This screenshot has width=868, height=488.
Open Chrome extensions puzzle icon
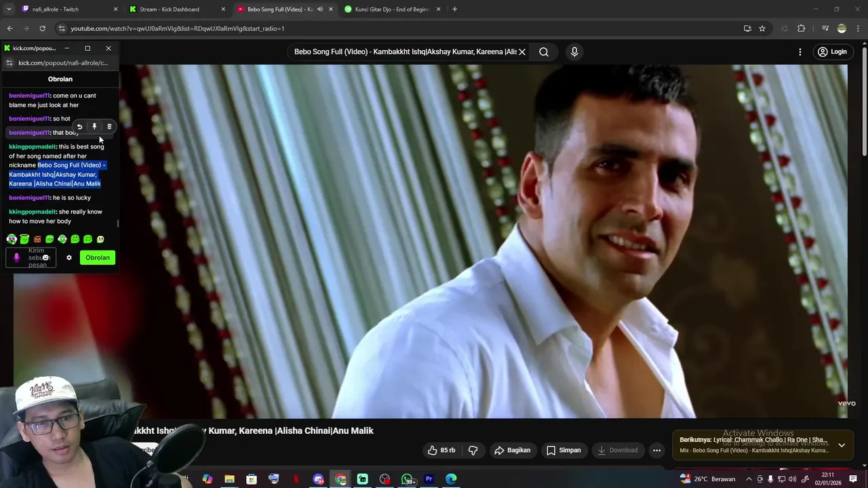pyautogui.click(x=801, y=28)
